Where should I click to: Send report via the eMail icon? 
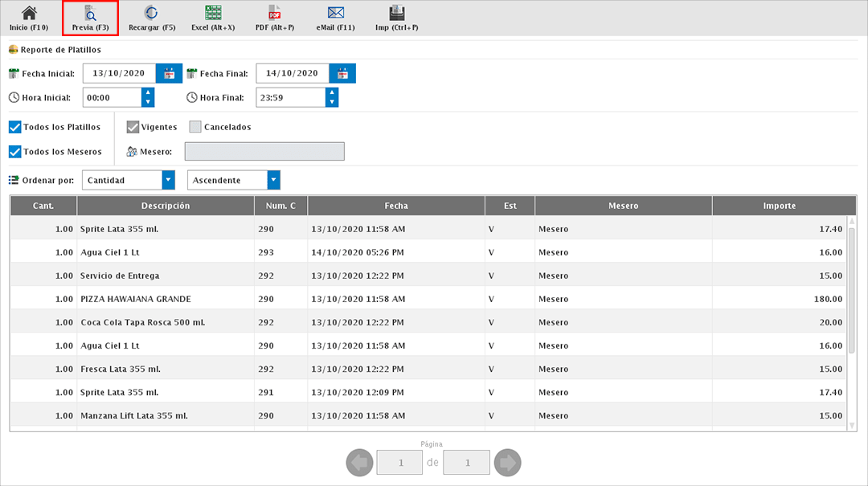tap(335, 18)
